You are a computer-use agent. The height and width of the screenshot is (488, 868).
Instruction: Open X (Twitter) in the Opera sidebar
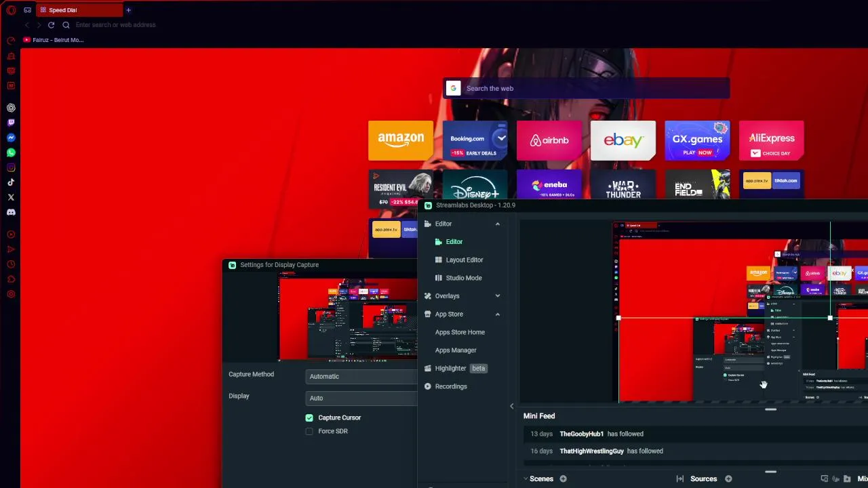(x=11, y=197)
